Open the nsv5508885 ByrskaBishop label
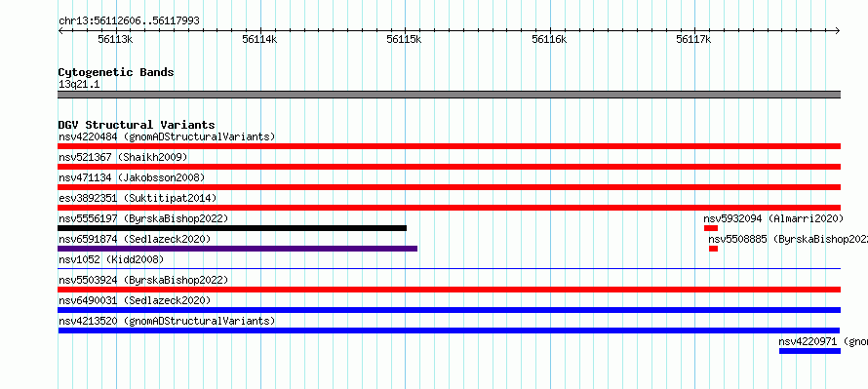The width and height of the screenshot is (868, 389). [788, 239]
